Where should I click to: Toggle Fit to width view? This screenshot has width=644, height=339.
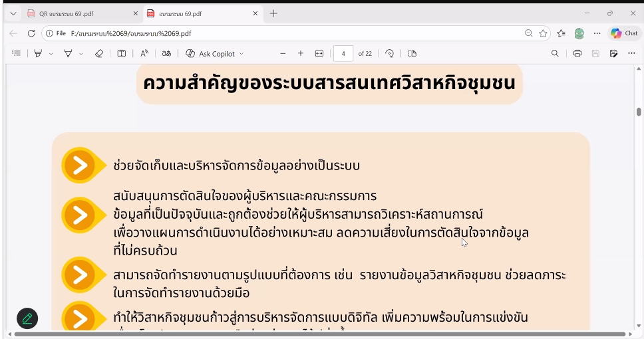coord(319,53)
